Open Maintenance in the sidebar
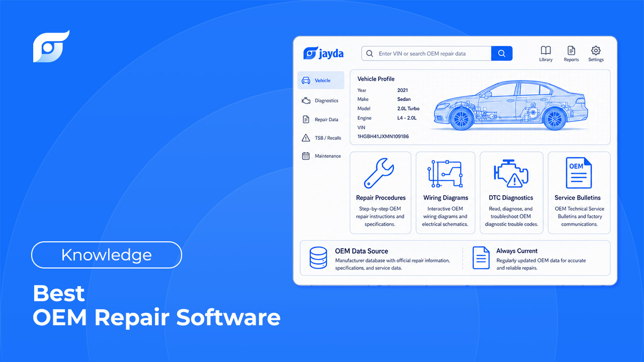 [321, 156]
